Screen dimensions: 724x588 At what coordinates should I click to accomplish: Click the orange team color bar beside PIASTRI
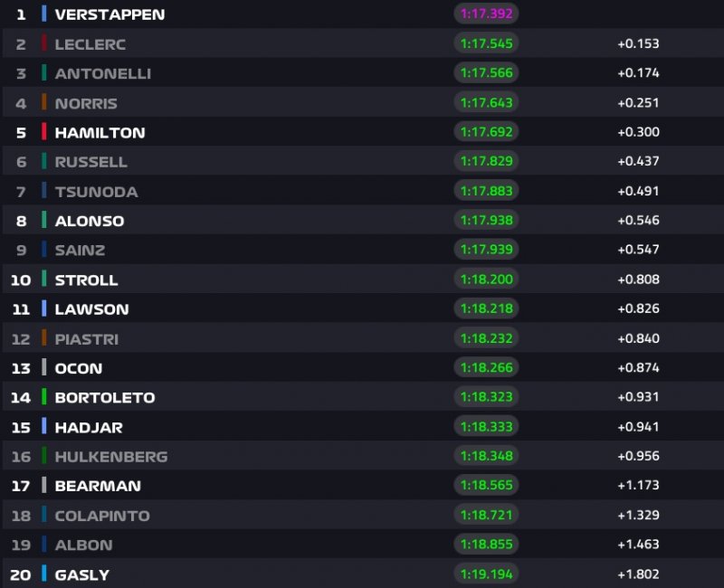coord(43,338)
